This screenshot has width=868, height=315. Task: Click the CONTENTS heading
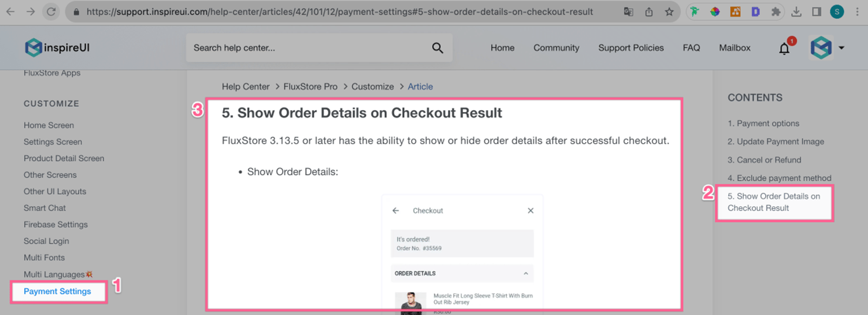point(755,98)
